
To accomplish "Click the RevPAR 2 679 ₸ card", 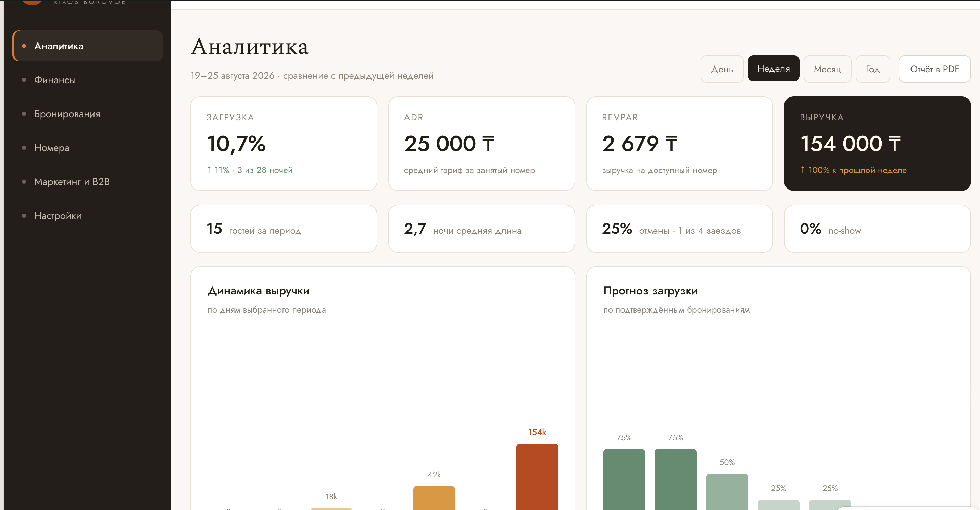I will pyautogui.click(x=679, y=144).
